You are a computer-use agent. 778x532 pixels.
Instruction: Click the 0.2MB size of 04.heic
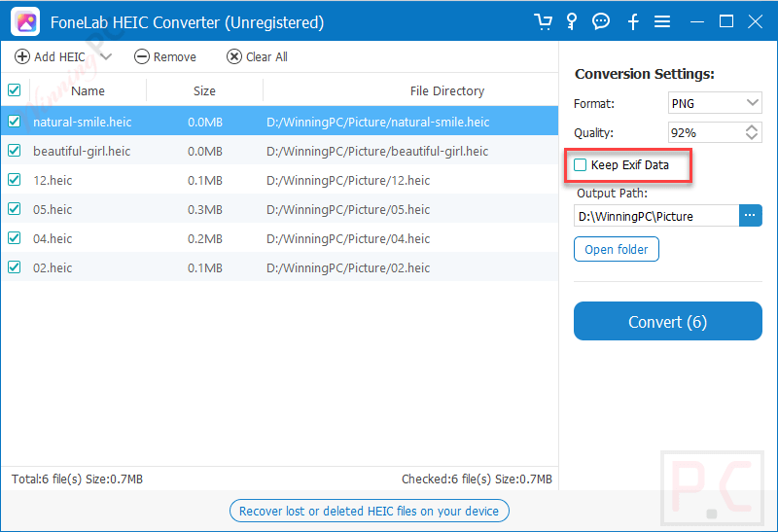tap(205, 239)
